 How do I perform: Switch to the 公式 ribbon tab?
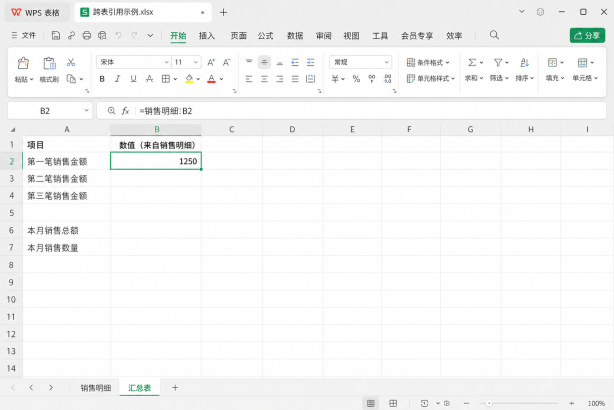tap(265, 36)
